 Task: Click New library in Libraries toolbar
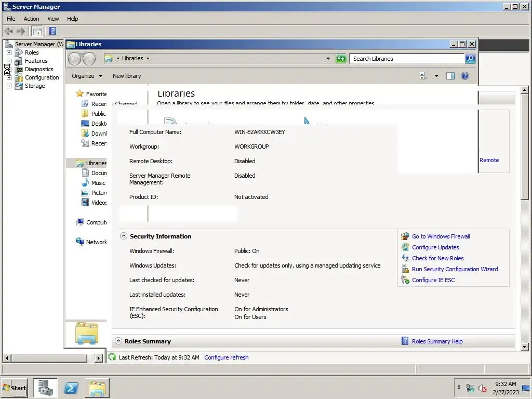click(x=127, y=76)
